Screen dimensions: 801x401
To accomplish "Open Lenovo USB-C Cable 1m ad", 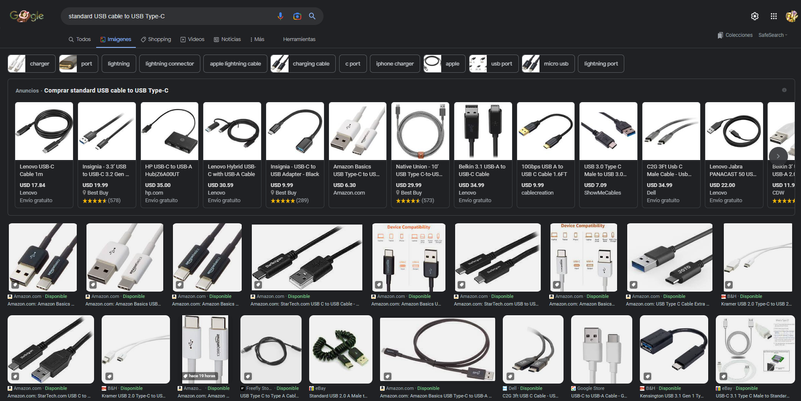I will [x=44, y=155].
